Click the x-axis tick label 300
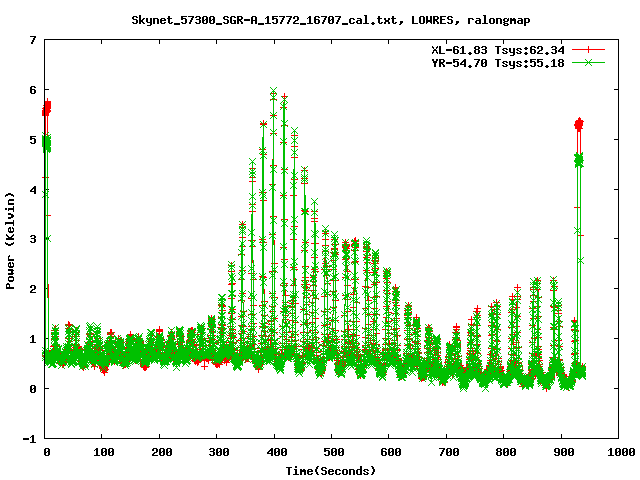The image size is (640, 480). pos(219,452)
